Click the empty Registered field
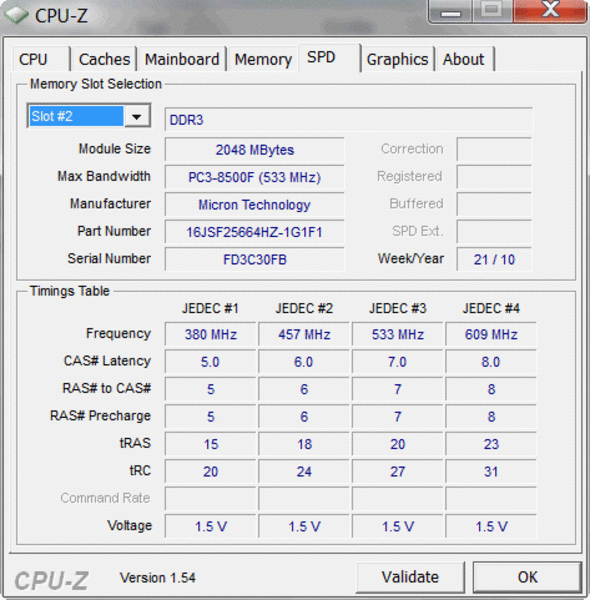 (x=494, y=177)
